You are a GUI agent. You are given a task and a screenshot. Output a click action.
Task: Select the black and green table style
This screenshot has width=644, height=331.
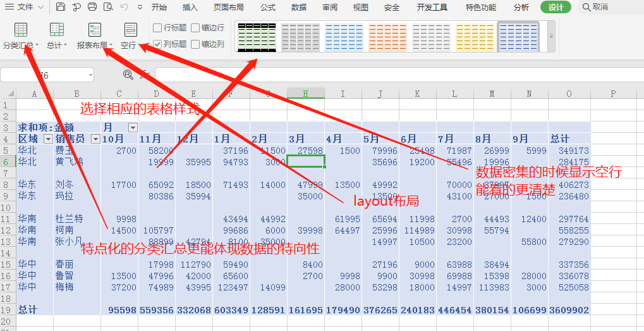[x=257, y=37]
